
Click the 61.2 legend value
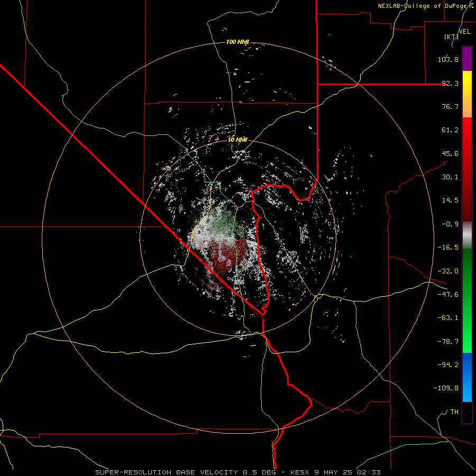[x=450, y=130]
